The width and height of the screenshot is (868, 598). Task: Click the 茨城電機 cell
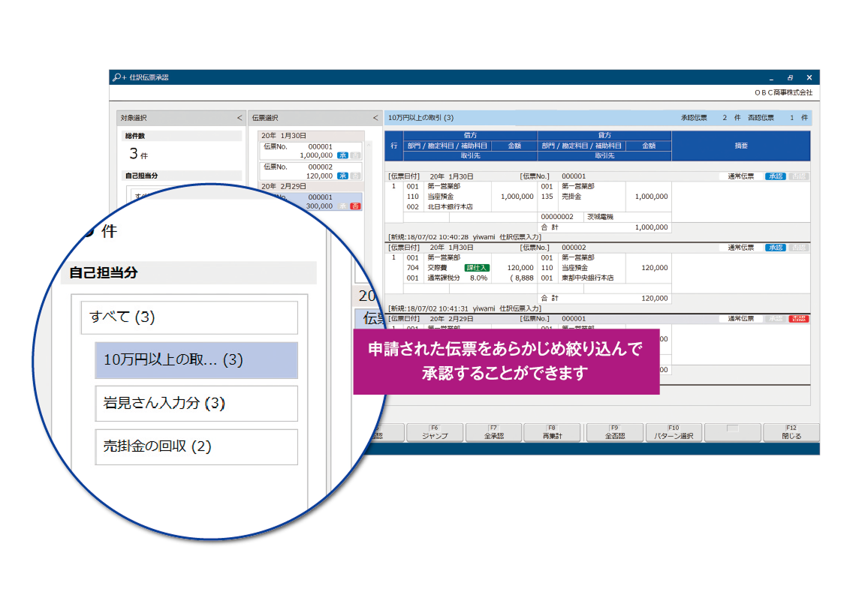pyautogui.click(x=601, y=217)
